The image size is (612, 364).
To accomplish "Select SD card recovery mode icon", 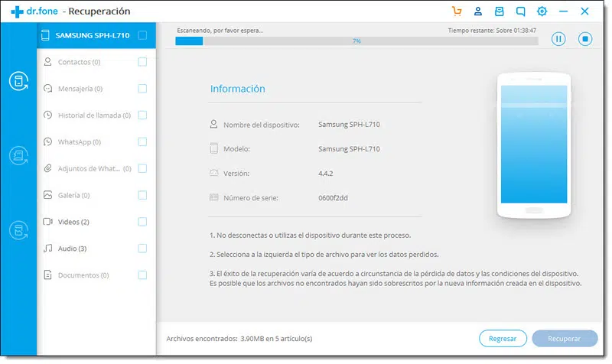I will [18, 156].
